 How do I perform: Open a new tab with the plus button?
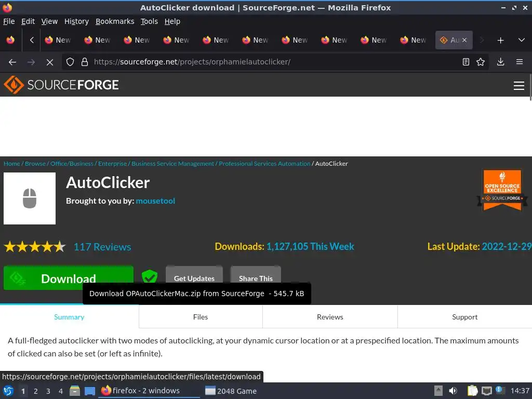pyautogui.click(x=500, y=41)
